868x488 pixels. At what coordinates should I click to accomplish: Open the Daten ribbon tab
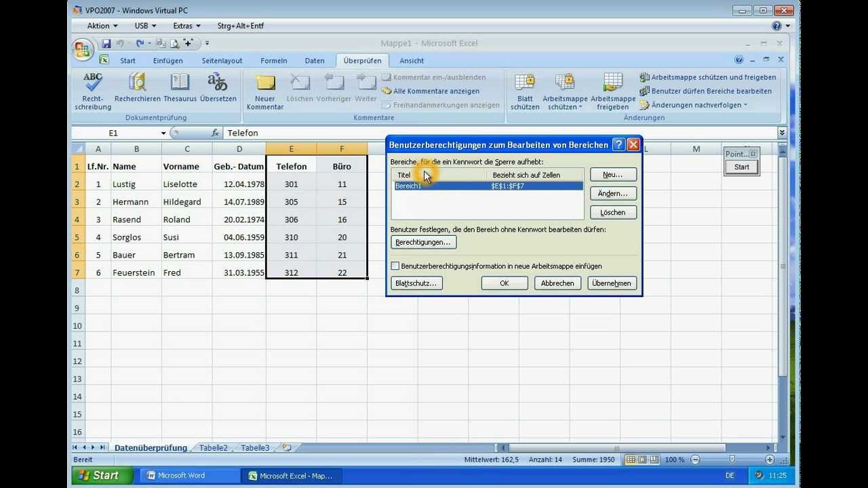(315, 60)
